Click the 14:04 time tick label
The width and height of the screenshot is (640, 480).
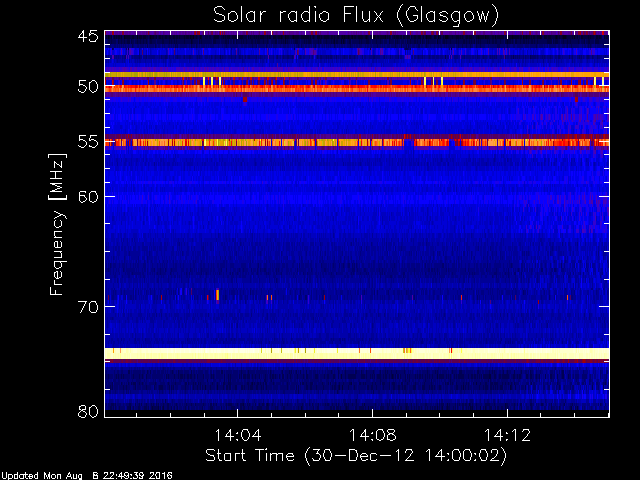pyautogui.click(x=238, y=435)
